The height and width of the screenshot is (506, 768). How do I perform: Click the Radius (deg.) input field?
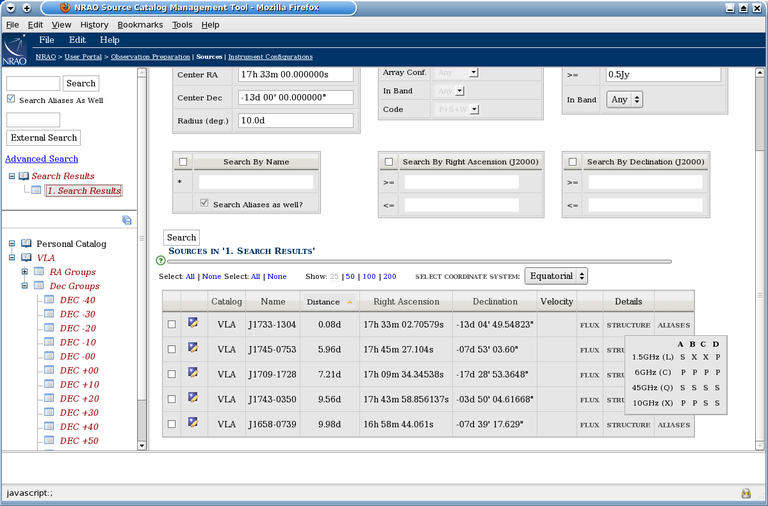click(296, 120)
